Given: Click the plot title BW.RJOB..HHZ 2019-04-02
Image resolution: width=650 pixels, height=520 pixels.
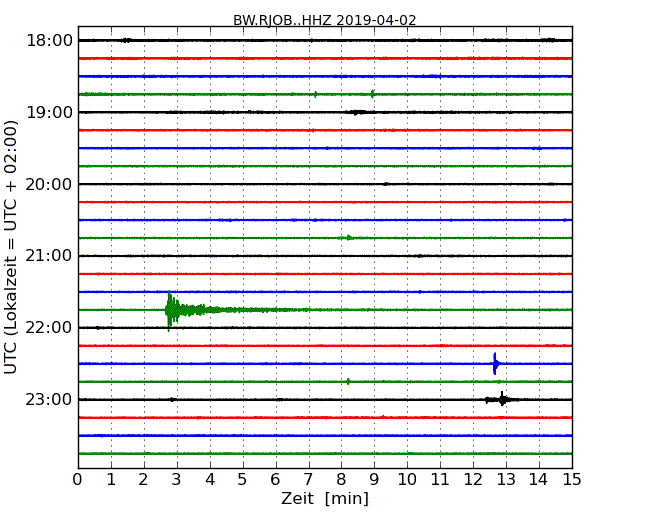Looking at the screenshot, I should tap(325, 20).
